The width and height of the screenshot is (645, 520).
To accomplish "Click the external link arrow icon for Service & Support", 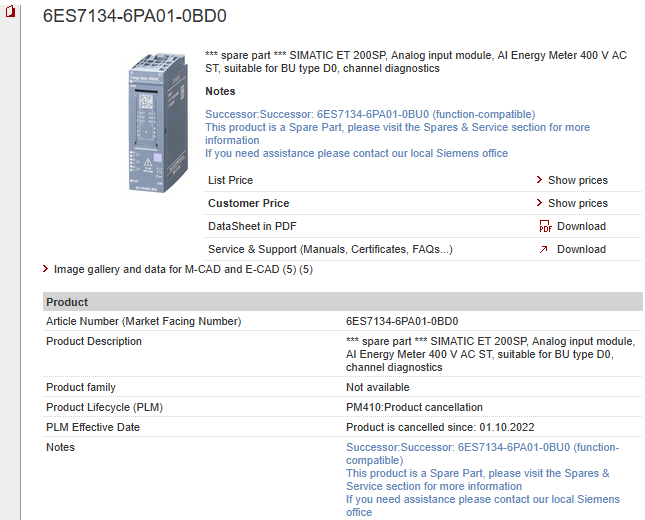I will click(544, 249).
